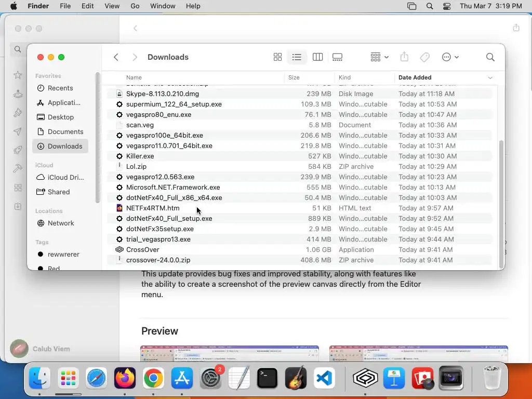Screen dimensions: 532x399
Task: Sort files by the Size column
Action: (294, 77)
